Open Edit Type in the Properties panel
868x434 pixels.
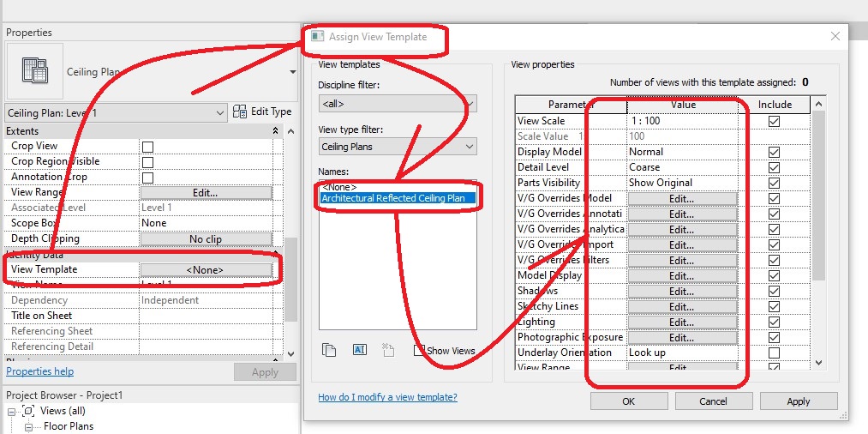(x=262, y=112)
